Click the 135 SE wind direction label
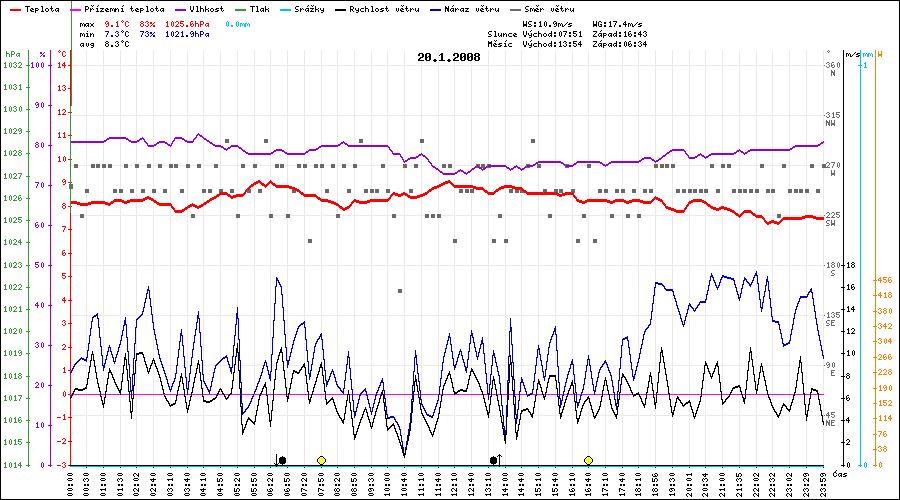 [x=833, y=319]
